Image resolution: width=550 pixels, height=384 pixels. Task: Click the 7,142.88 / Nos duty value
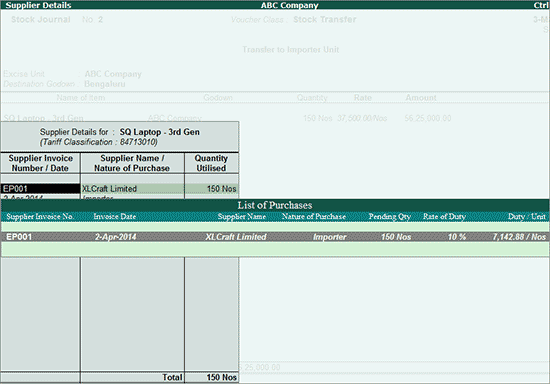(519, 237)
